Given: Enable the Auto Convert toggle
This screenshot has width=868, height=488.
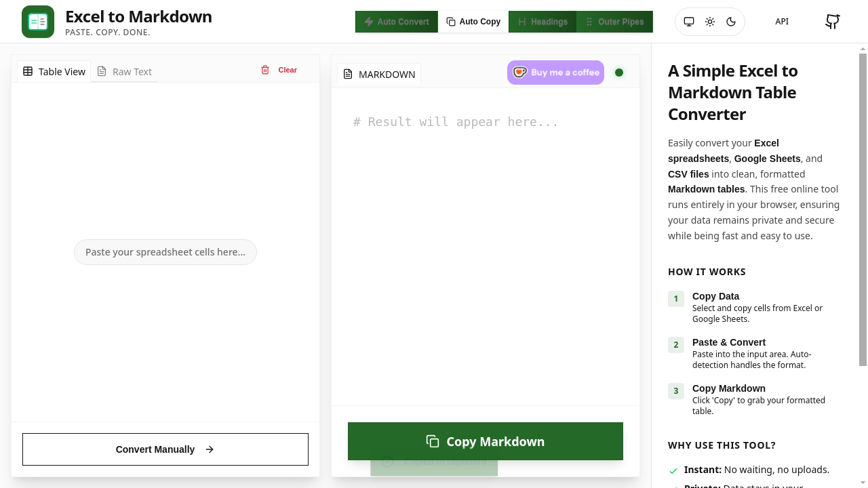Looking at the screenshot, I should pyautogui.click(x=396, y=21).
